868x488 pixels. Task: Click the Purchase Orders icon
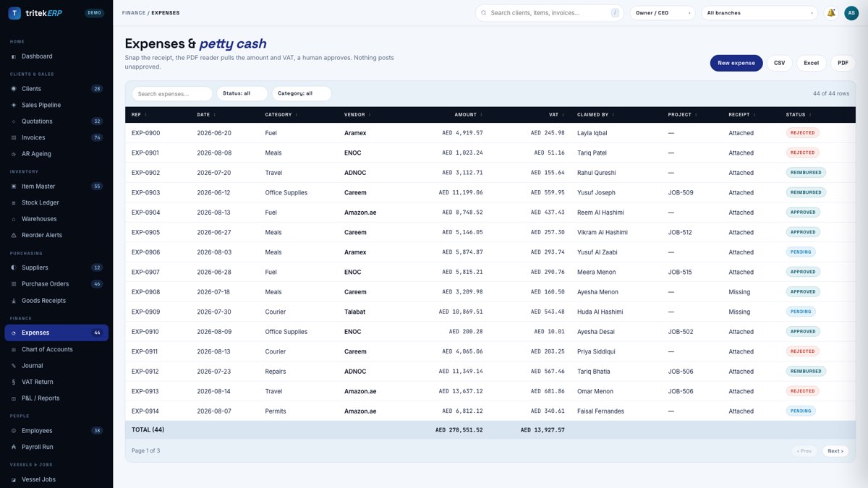pyautogui.click(x=14, y=284)
